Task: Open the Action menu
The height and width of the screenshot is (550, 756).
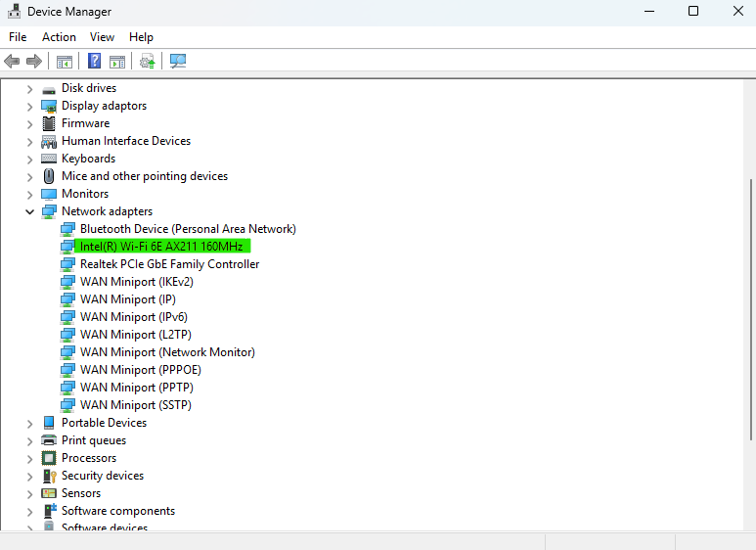Action: (x=59, y=37)
